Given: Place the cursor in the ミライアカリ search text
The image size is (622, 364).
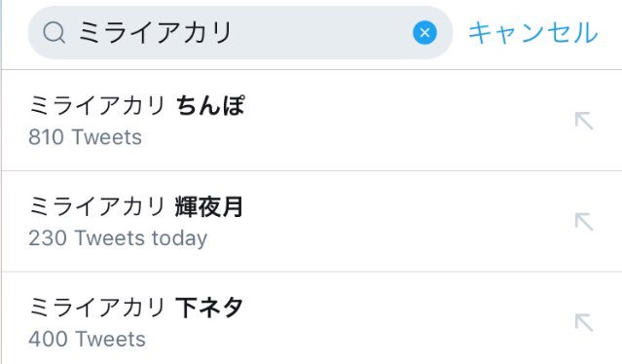Looking at the screenshot, I should point(155,32).
